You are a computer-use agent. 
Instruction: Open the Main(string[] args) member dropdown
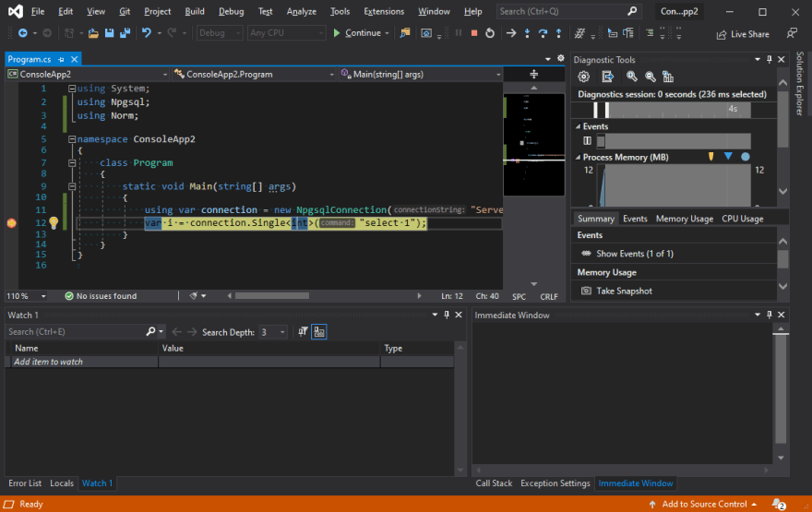(x=420, y=74)
